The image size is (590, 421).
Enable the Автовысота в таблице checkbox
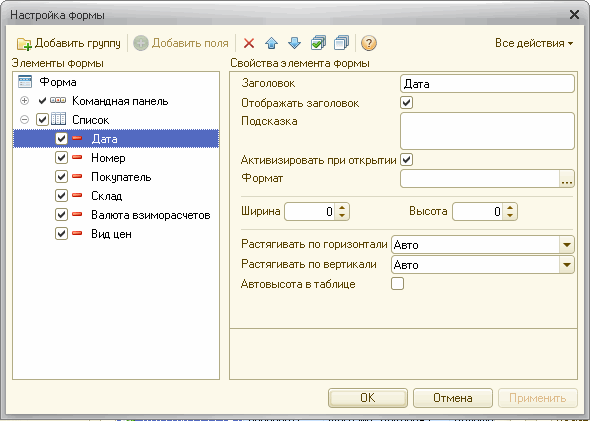tap(397, 283)
